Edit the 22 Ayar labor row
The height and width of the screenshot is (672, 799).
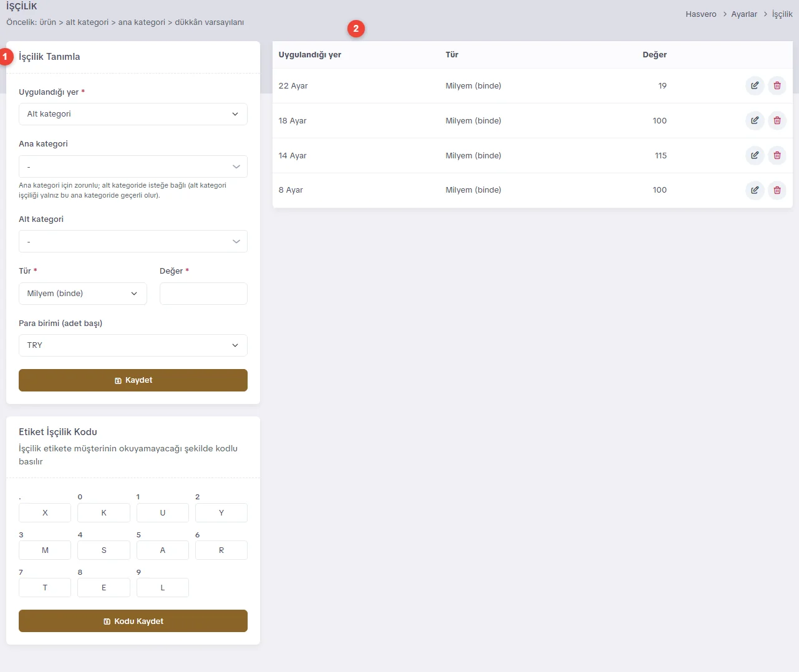[755, 85]
